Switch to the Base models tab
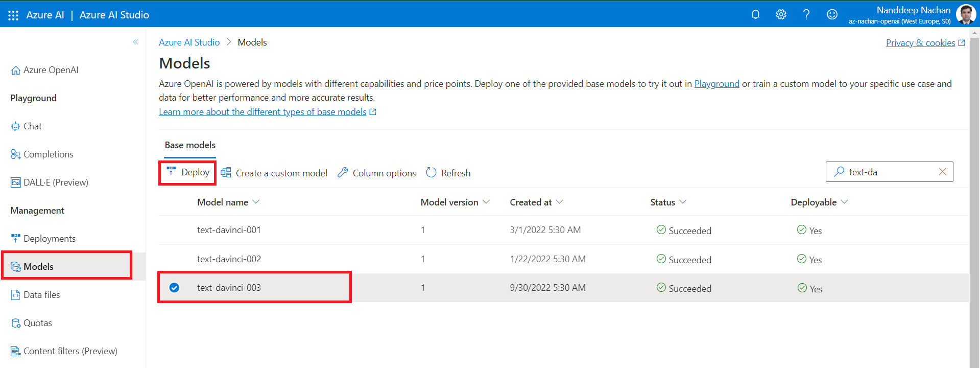This screenshot has height=368, width=980. click(x=190, y=145)
